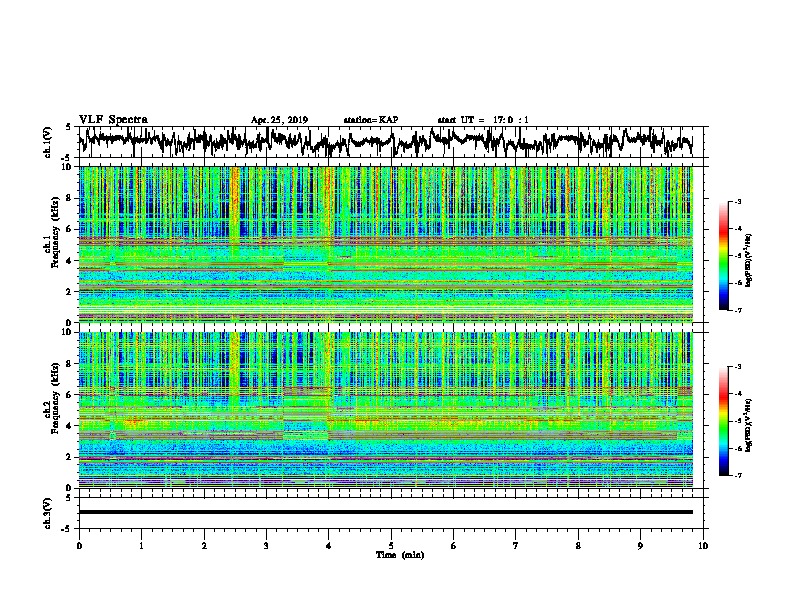792x612 pixels.
Task: Click the "4" kHz tick on ch.2 spectrogram
Action: coord(69,426)
